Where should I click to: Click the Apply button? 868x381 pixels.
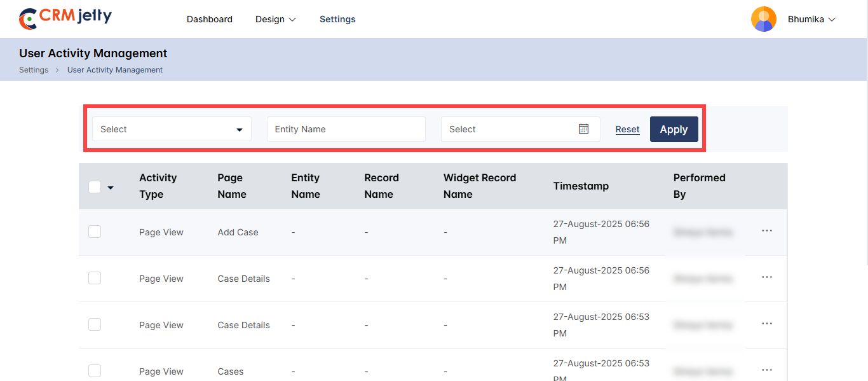(x=674, y=129)
